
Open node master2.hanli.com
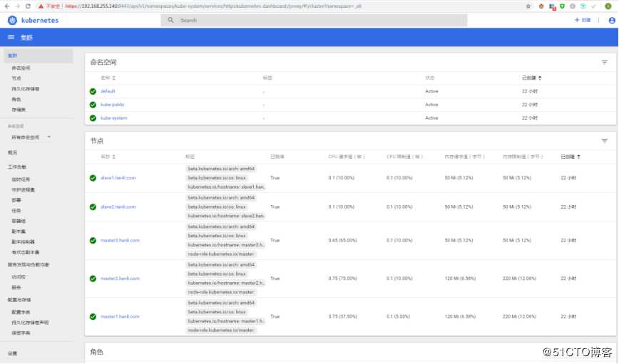(x=120, y=279)
